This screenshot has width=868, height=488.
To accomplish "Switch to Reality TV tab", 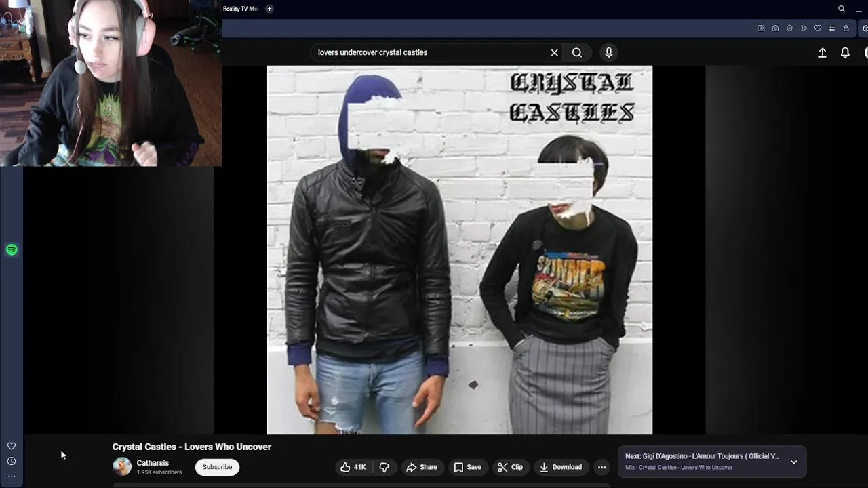I will pos(241,9).
